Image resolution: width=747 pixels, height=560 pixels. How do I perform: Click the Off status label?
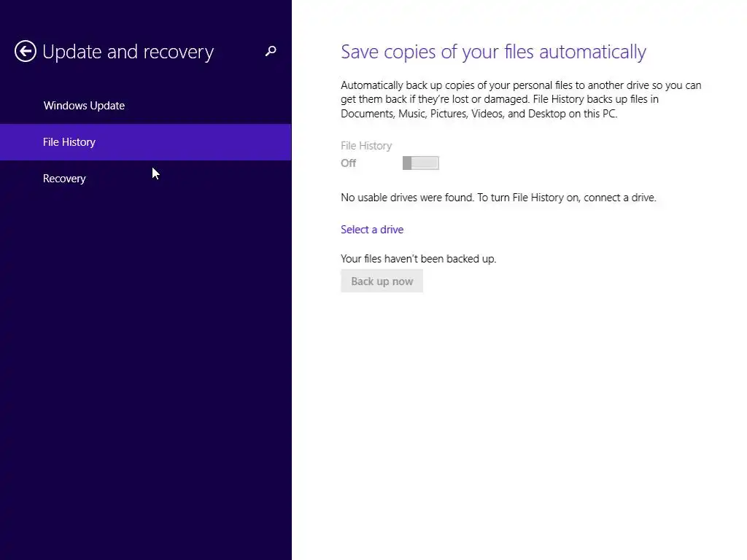click(348, 163)
